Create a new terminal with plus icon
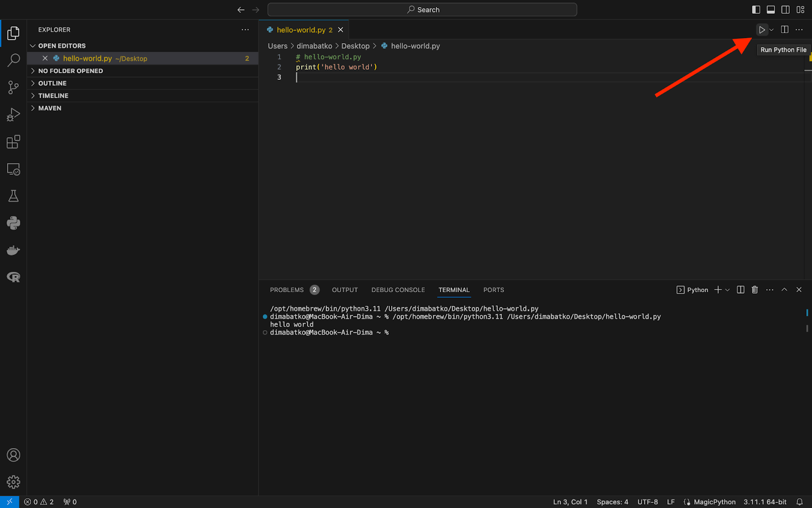Screen dimensions: 812x508 coord(718,290)
